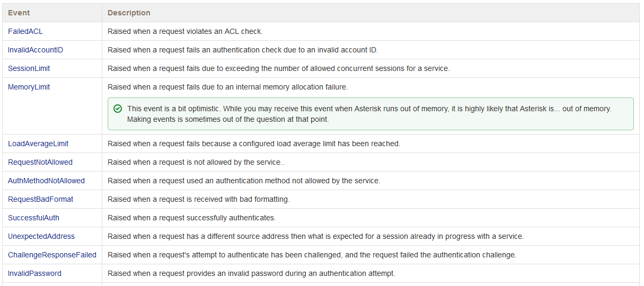
Task: Open the RequestBadFormat event link
Action: pyautogui.click(x=41, y=199)
